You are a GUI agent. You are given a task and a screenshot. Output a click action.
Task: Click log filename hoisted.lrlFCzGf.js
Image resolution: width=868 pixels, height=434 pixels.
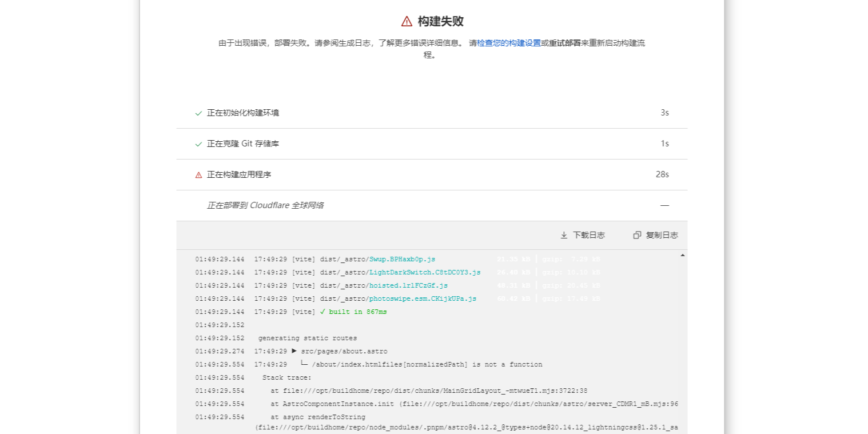tap(408, 285)
